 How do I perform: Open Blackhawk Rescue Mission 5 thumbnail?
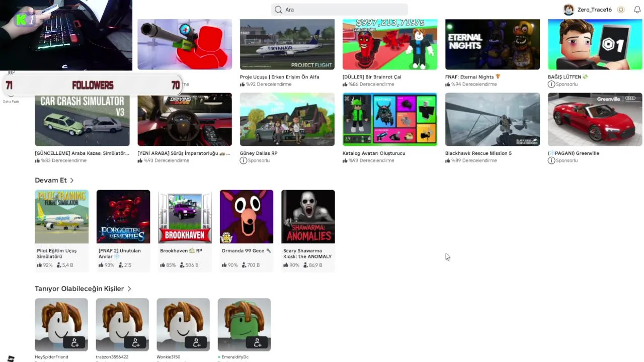tap(493, 119)
